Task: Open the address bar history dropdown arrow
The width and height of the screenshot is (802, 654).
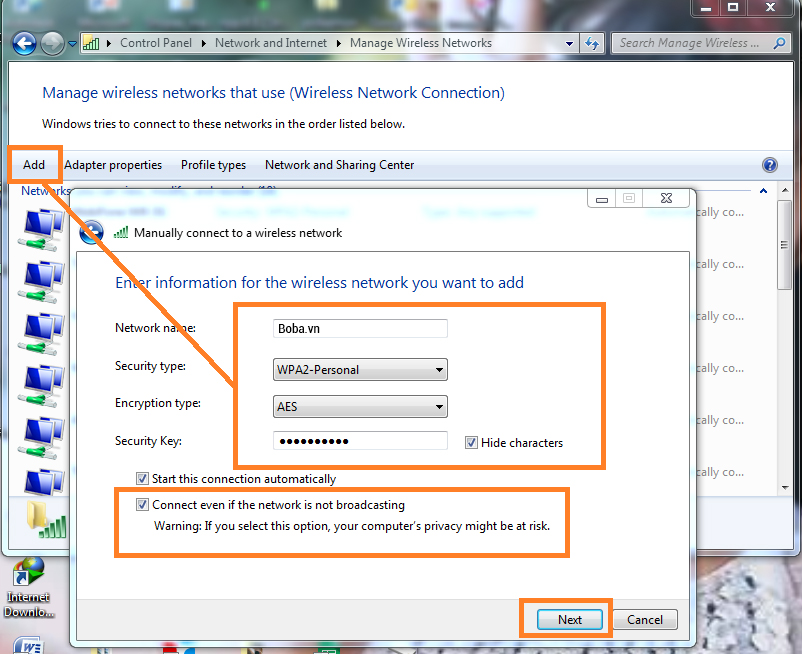Action: (x=569, y=43)
